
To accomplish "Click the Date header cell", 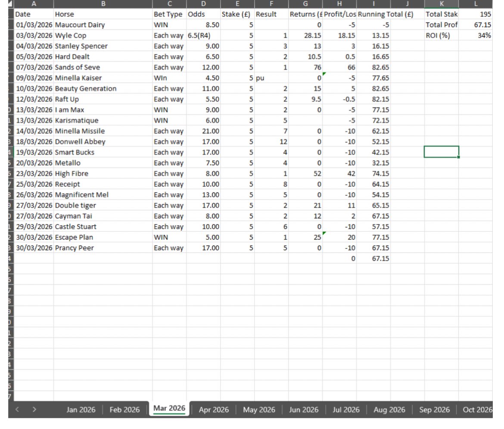I will [34, 14].
